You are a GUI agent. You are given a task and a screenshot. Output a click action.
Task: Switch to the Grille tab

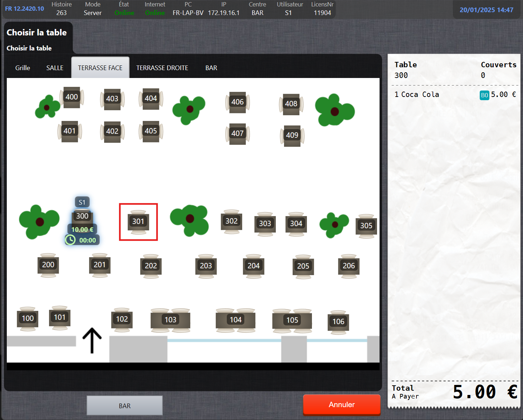point(23,68)
